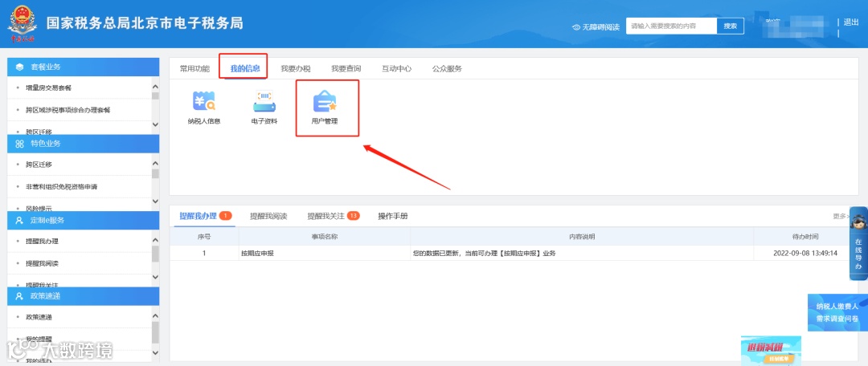
Task: Click the 序号 column header
Action: (203, 237)
